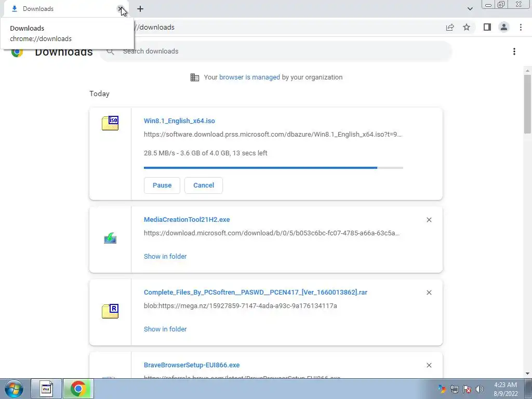This screenshot has width=532, height=399.
Task: Remove MediaCreationTool21H2.exe from list
Action: [x=429, y=220]
